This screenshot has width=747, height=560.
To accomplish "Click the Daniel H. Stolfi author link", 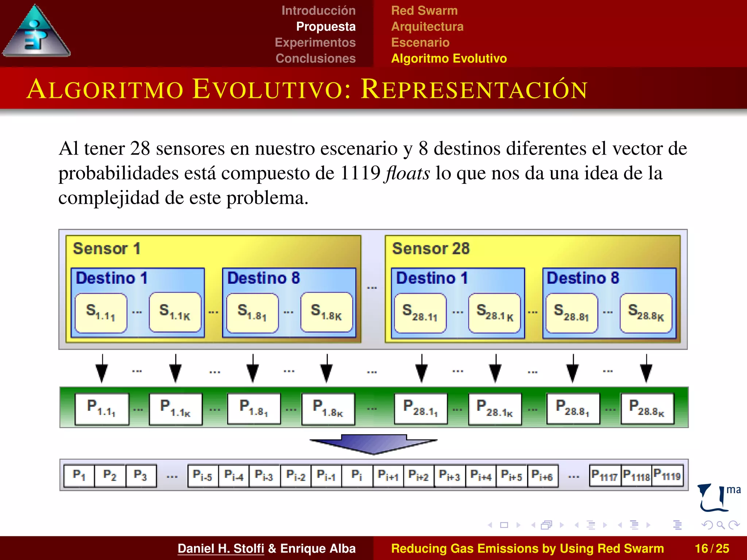I will pos(221,548).
